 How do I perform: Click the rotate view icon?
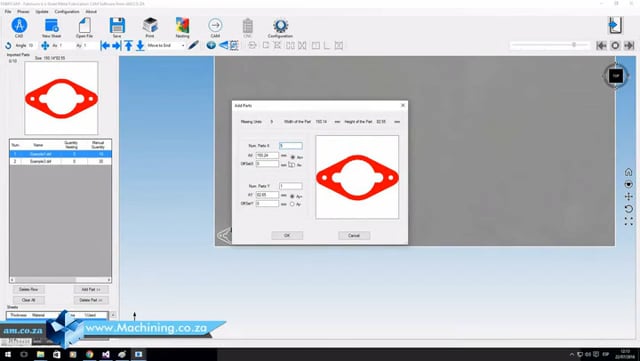pos(629,209)
